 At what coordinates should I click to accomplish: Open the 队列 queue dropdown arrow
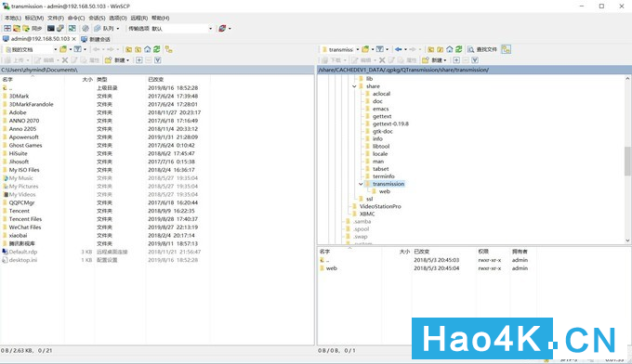118,29
